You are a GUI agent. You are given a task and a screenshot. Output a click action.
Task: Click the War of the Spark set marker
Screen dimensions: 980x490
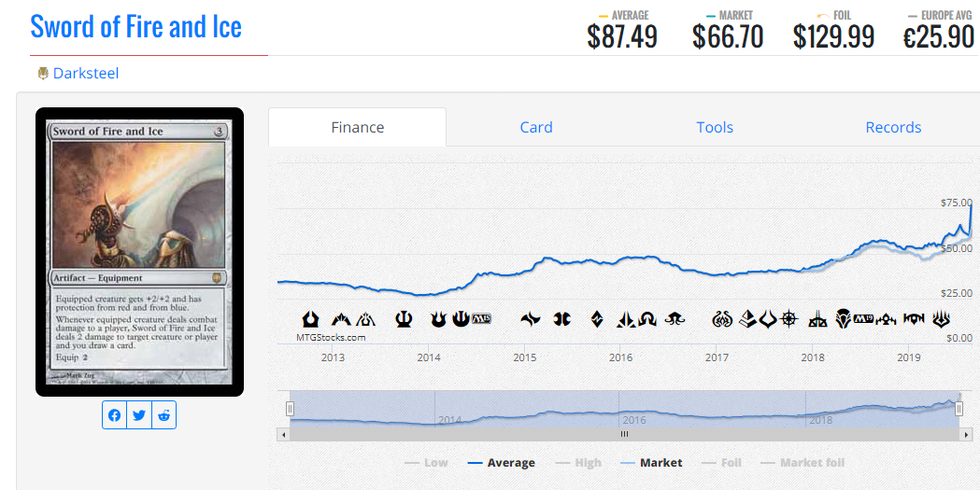pos(942,319)
